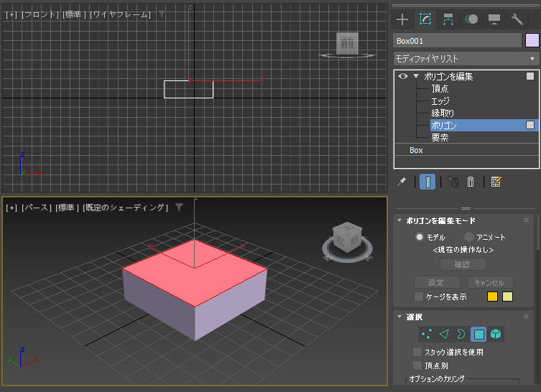Click the Pin Stack icon
The image size is (541, 392).
(x=402, y=182)
